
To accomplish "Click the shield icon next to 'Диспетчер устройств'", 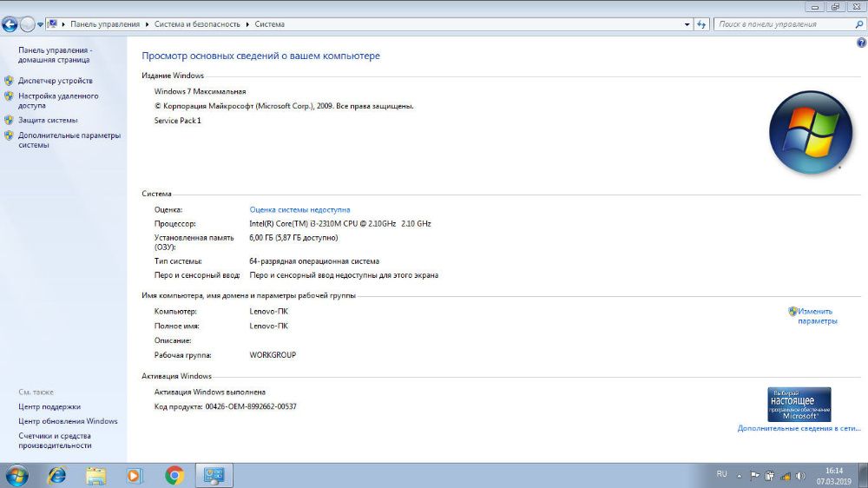I will [9, 81].
